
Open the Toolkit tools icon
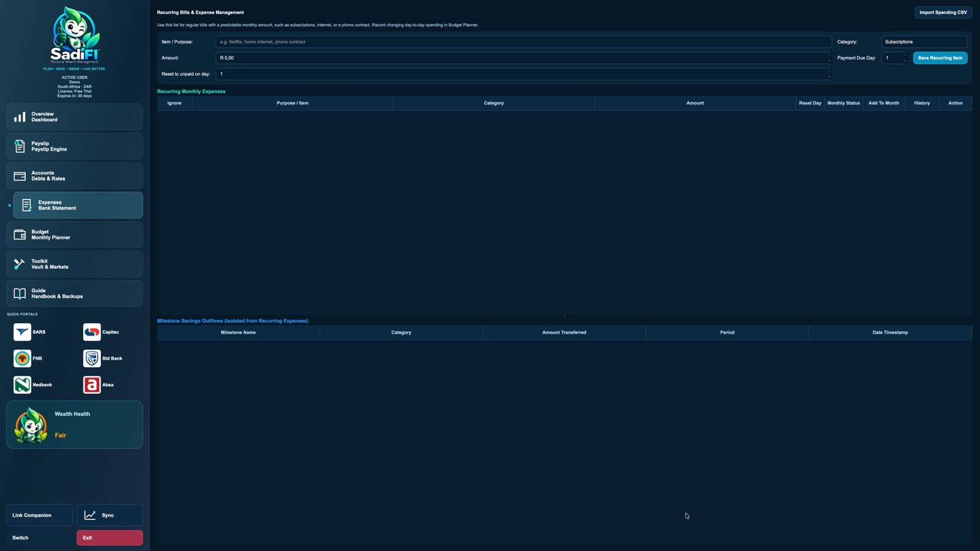point(20,264)
